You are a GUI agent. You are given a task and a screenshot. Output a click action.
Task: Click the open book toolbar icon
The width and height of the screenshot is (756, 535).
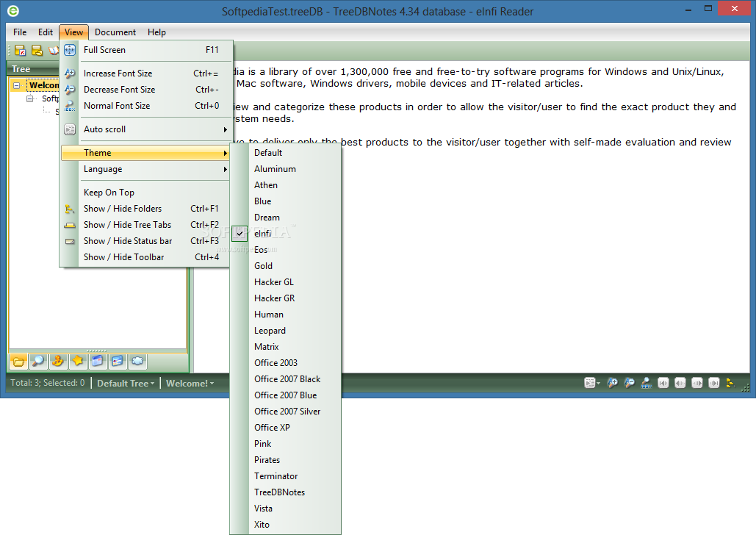pyautogui.click(x=53, y=50)
